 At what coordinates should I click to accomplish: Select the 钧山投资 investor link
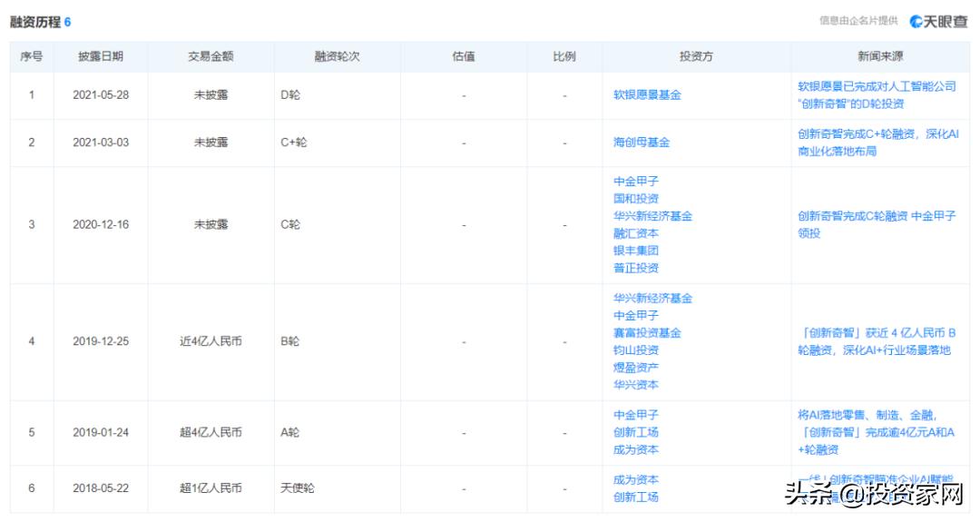pyautogui.click(x=636, y=350)
